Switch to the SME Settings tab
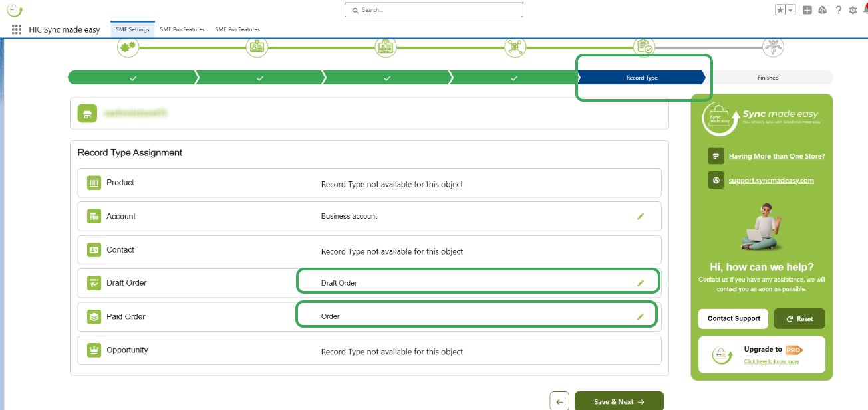 pos(132,29)
